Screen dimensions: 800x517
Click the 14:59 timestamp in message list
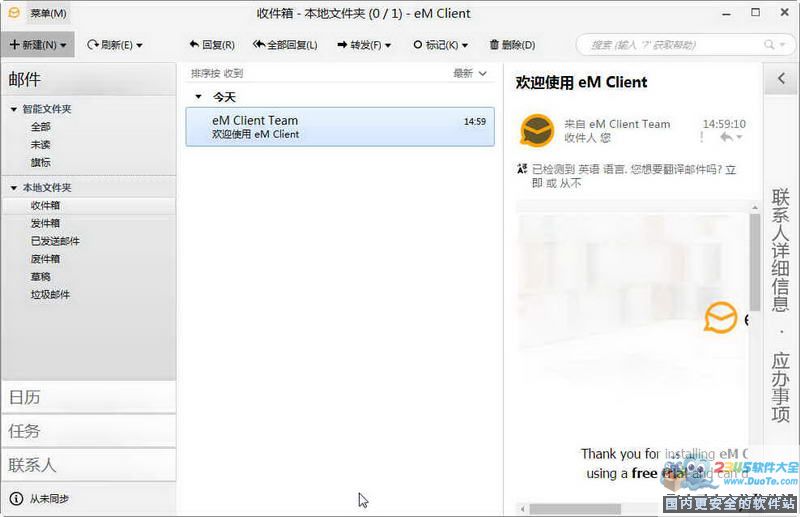tap(474, 121)
